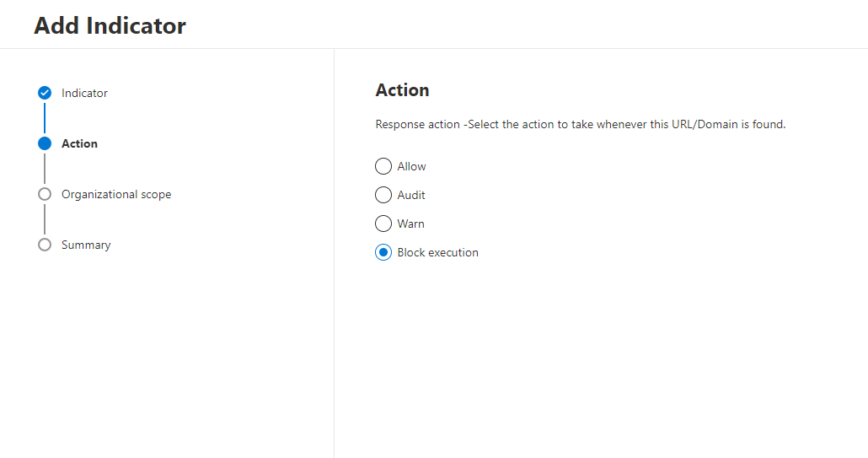Click the Add Indicator page title

(110, 25)
